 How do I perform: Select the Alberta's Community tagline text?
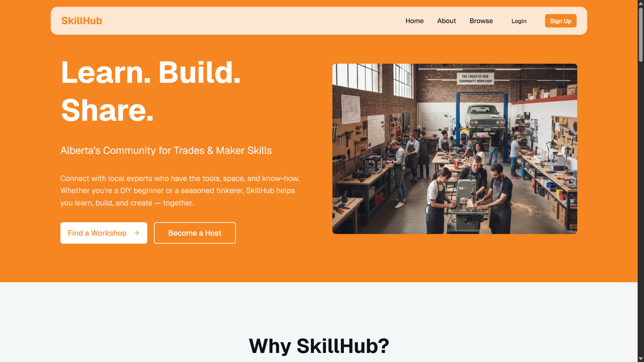coord(166,150)
